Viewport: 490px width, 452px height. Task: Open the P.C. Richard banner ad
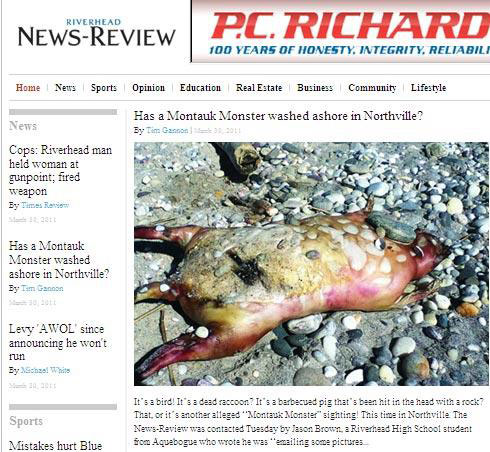tap(341, 31)
